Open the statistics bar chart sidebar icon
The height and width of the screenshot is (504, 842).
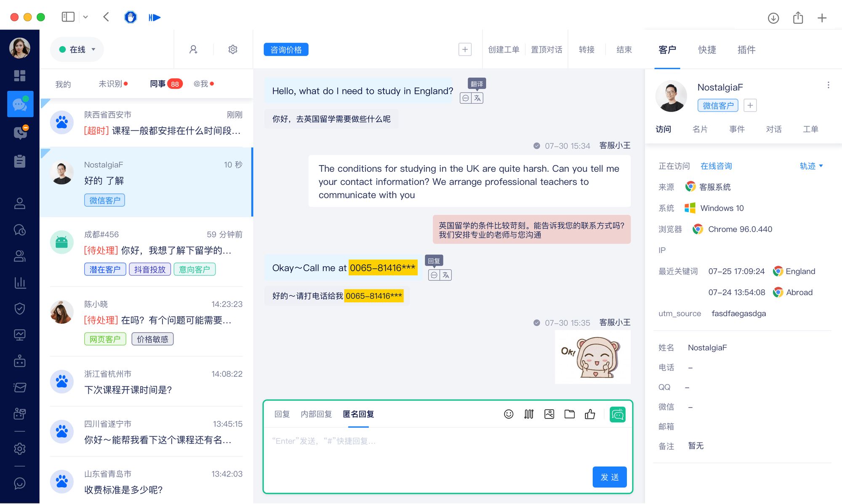pyautogui.click(x=20, y=283)
